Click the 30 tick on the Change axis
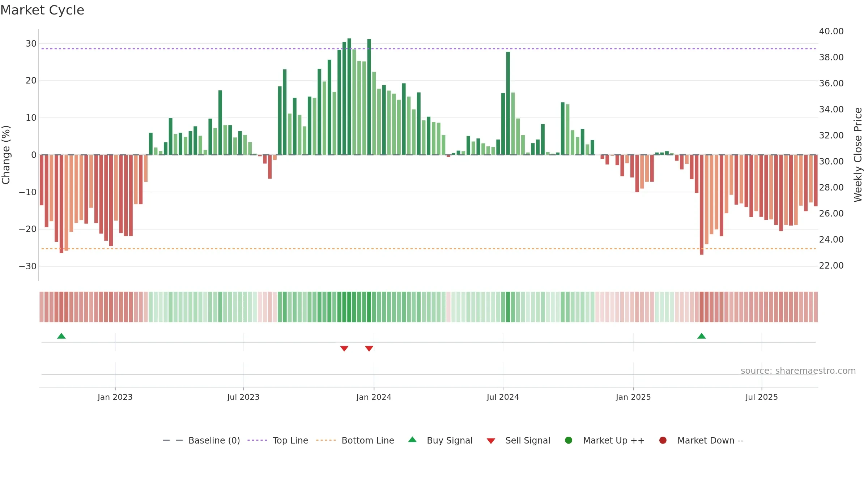Screen dimensions: 868x488 pyautogui.click(x=31, y=44)
